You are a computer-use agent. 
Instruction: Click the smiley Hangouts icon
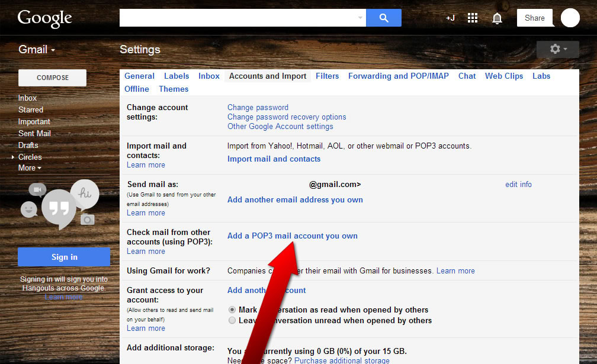29,210
